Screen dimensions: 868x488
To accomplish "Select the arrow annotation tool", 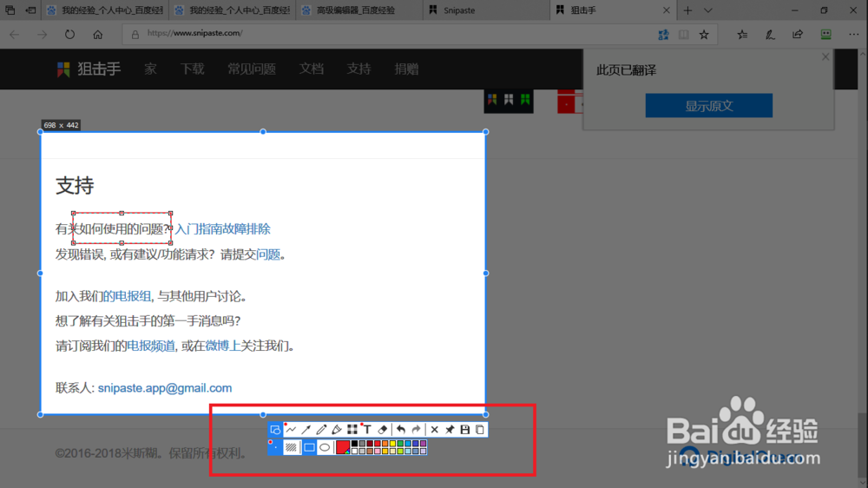I will (x=306, y=430).
